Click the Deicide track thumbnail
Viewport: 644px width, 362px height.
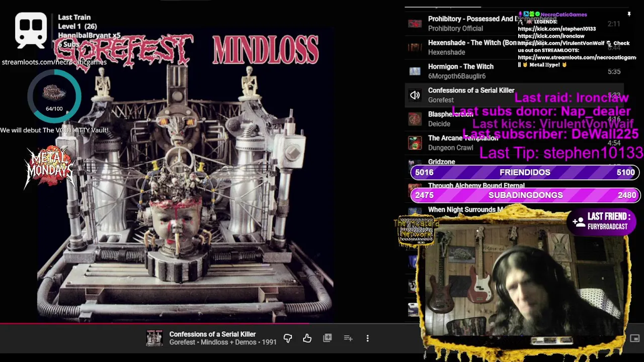(x=415, y=119)
